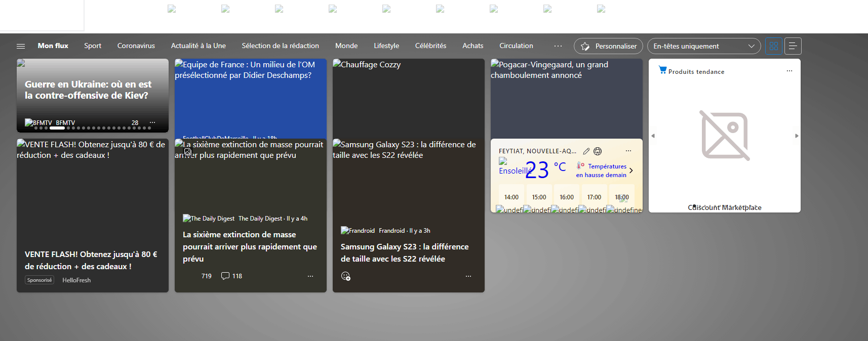Add a reaction to the Samsung Galaxy article

346,276
